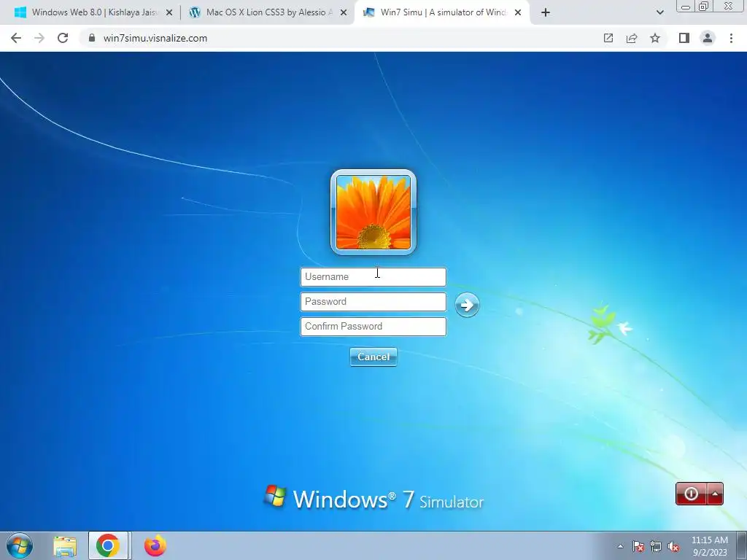747x560 pixels.
Task: Open a new browser tab
Action: tap(546, 13)
